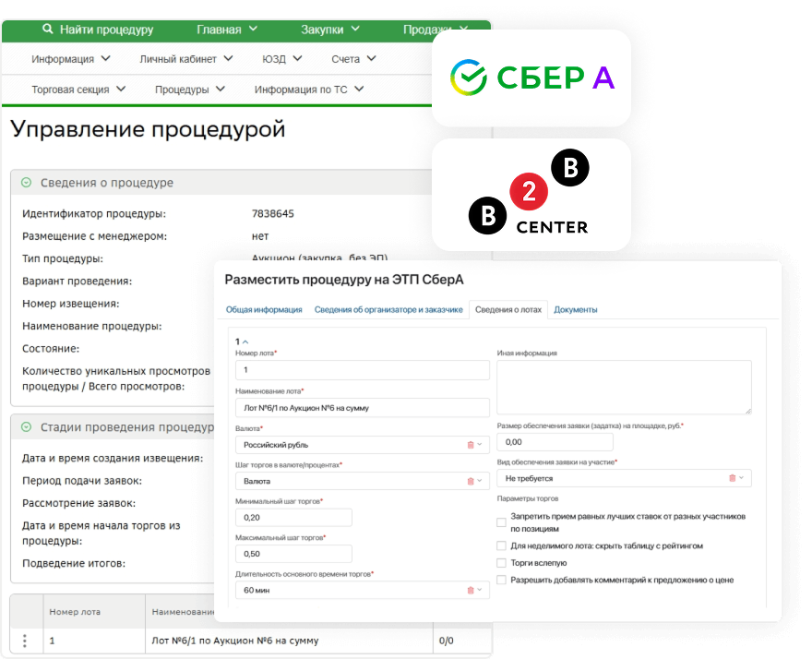The image size is (812, 659).
Task: Click the Иная информация text area
Action: [624, 387]
